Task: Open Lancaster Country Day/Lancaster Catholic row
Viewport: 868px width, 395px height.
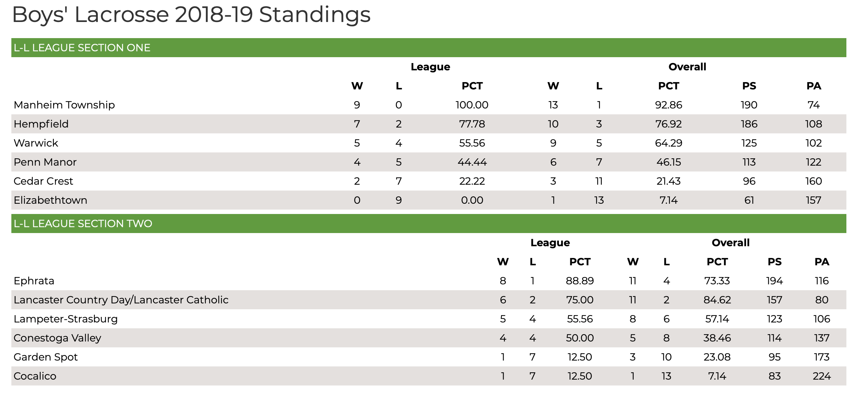Action: tap(429, 300)
